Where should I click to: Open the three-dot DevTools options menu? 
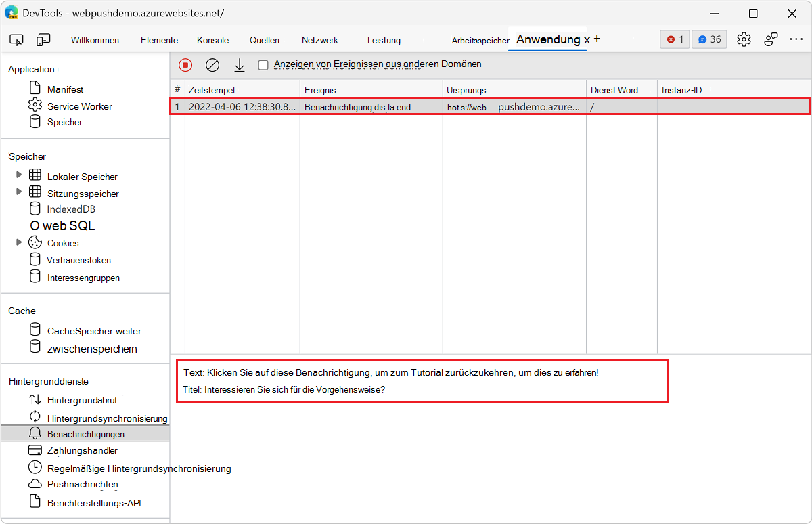[x=796, y=39]
